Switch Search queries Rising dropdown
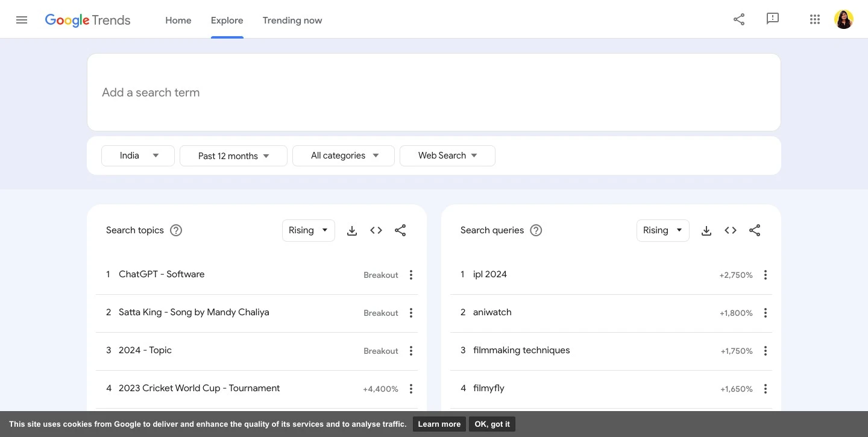This screenshot has height=437, width=868. click(x=662, y=230)
